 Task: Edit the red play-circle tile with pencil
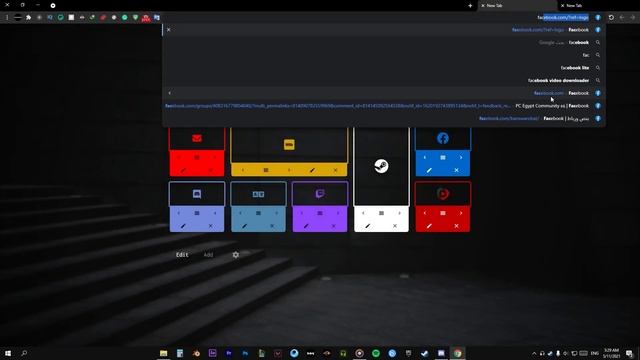click(429, 226)
